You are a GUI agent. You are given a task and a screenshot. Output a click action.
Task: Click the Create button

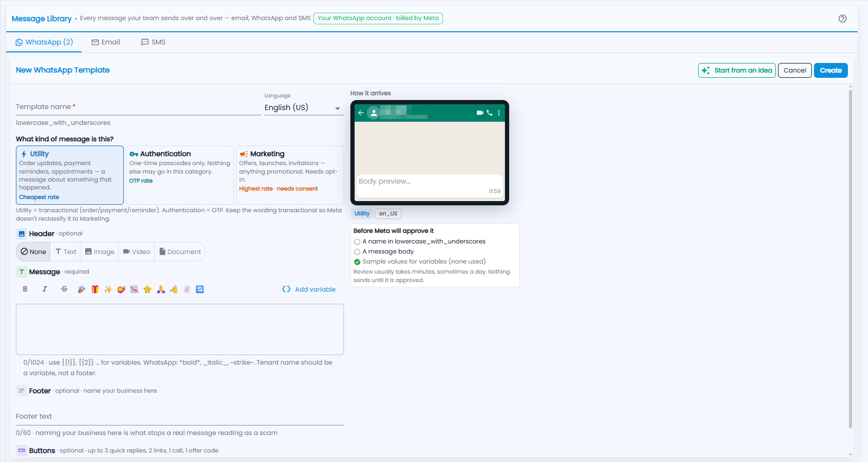(830, 70)
